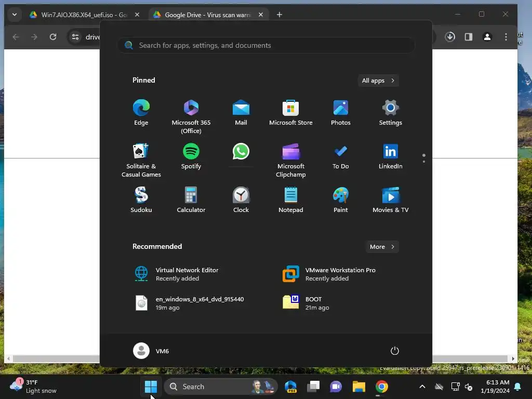Screen dimensions: 532x399
Task: Reload the page in Chrome
Action: [53, 37]
